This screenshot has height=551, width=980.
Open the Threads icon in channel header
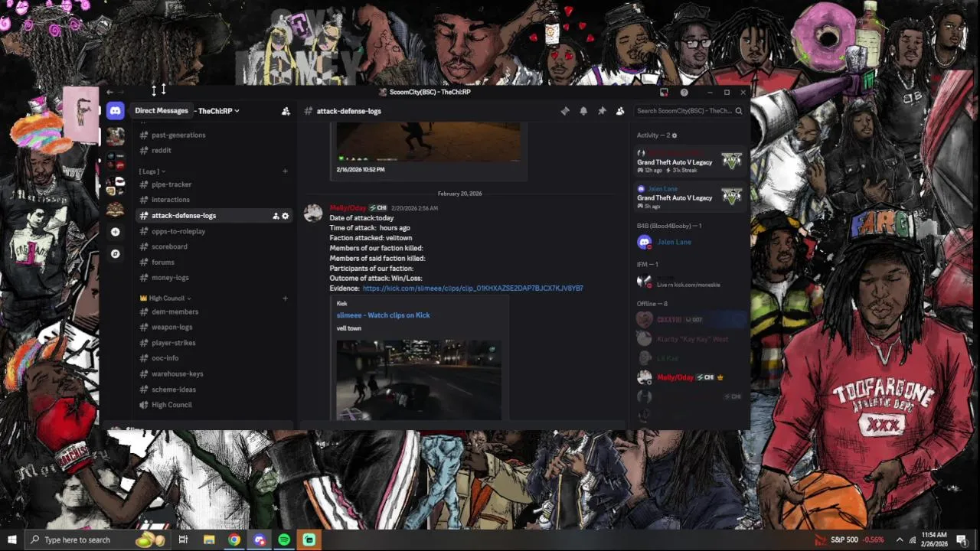tap(565, 111)
